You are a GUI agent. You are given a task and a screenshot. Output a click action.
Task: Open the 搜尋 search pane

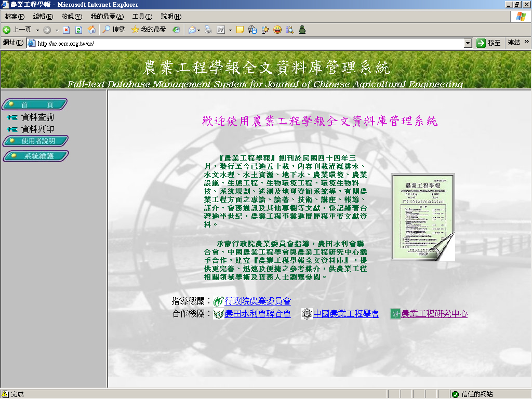114,30
